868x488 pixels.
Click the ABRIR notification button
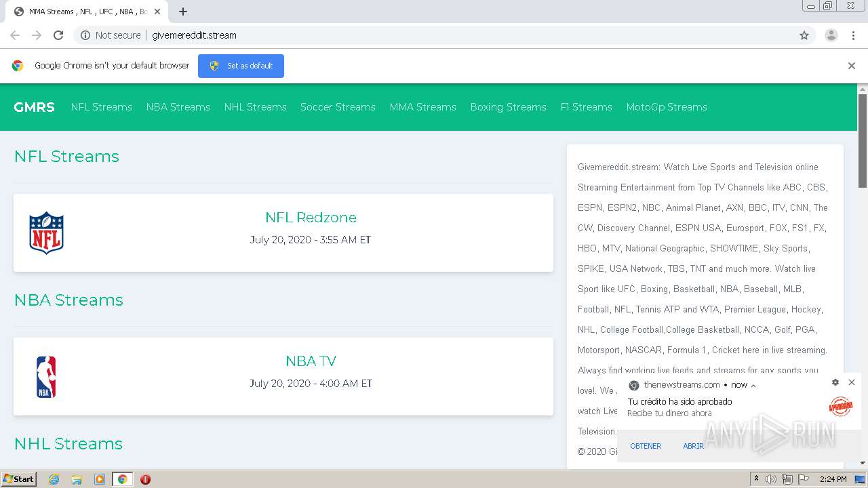(x=693, y=446)
